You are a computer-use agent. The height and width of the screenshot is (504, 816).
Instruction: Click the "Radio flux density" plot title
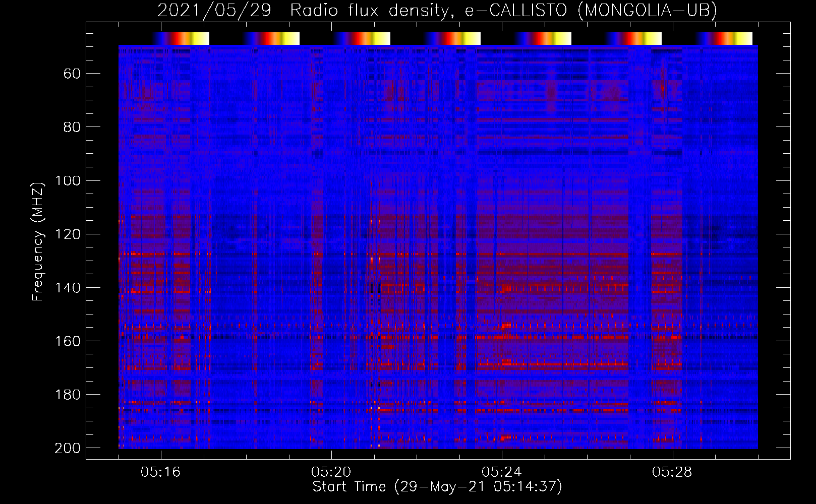[369, 11]
